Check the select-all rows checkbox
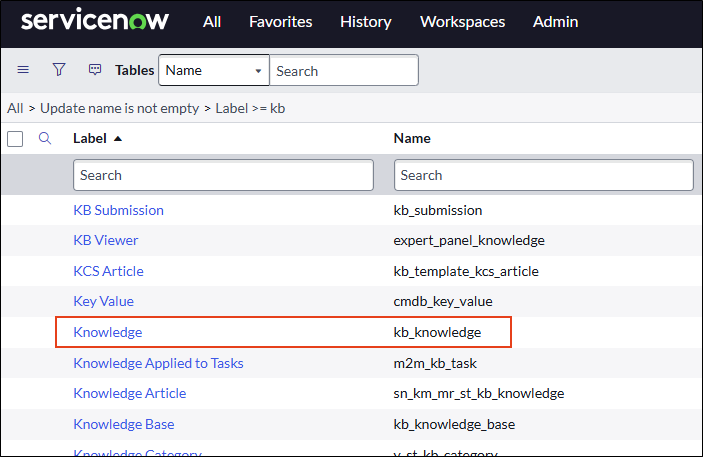Image resolution: width=703 pixels, height=457 pixels. coord(15,139)
